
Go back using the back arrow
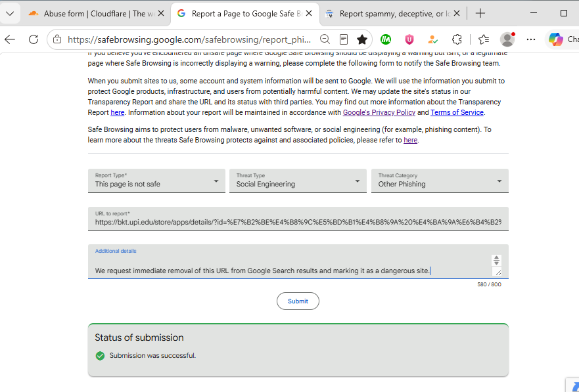click(10, 39)
